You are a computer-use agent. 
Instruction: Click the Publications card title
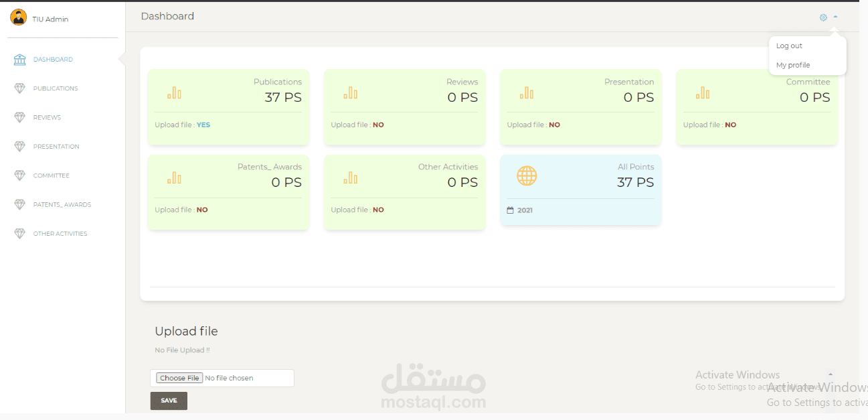pyautogui.click(x=278, y=82)
